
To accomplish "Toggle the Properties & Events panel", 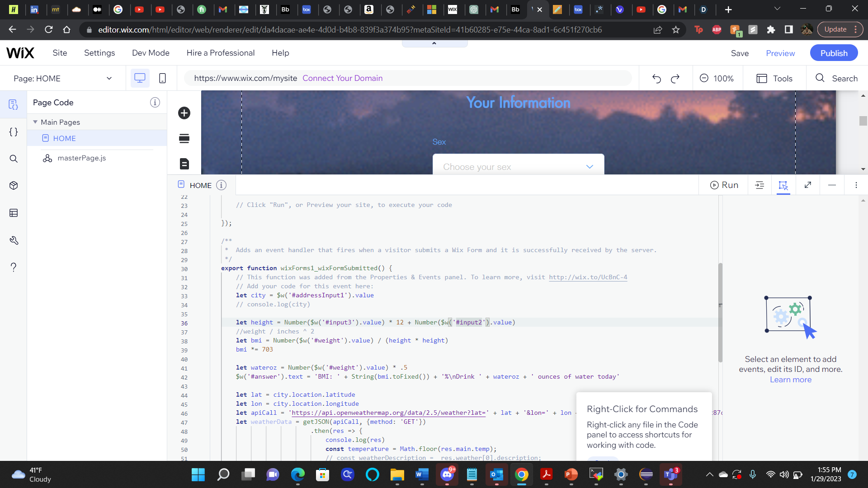I will pyautogui.click(x=783, y=185).
